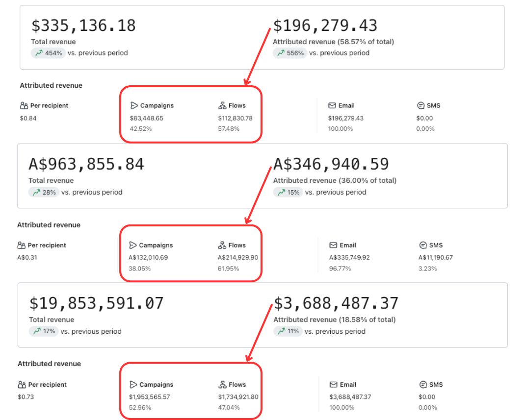This screenshot has height=420, width=525.
Task: Click the green trend arrow beside 17%
Action: (37, 331)
